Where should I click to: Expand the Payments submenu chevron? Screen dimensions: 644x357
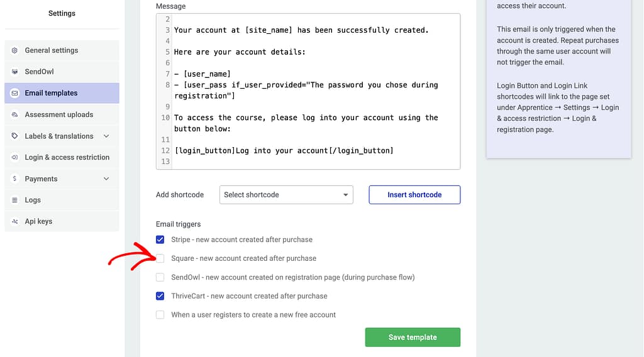(106, 178)
